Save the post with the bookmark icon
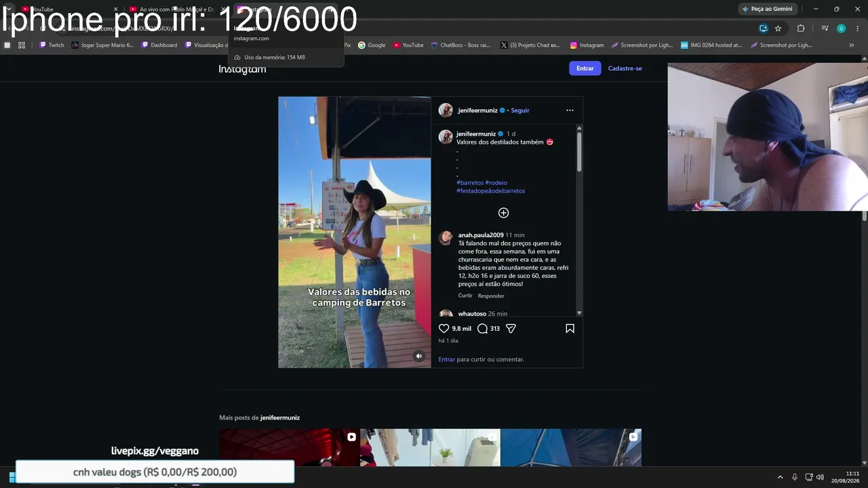The image size is (868, 488). (570, 329)
